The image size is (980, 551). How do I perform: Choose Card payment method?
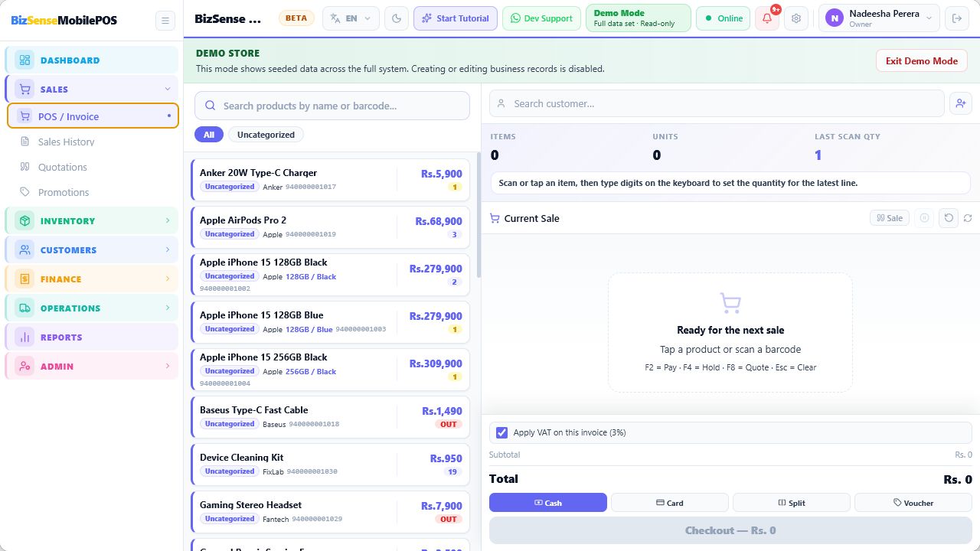[670, 503]
